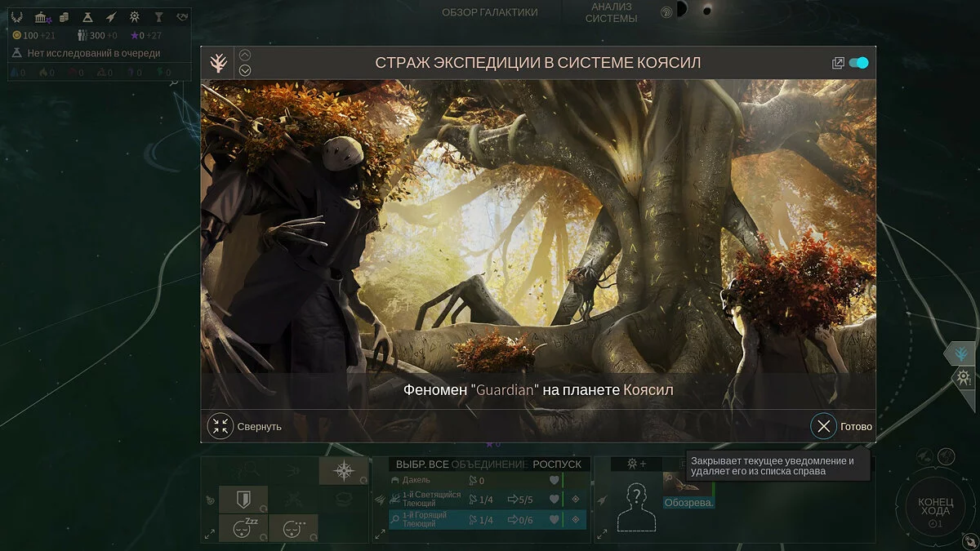This screenshot has width=980, height=551.
Task: Select the tree notification in right sidebar
Action: pyautogui.click(x=962, y=354)
